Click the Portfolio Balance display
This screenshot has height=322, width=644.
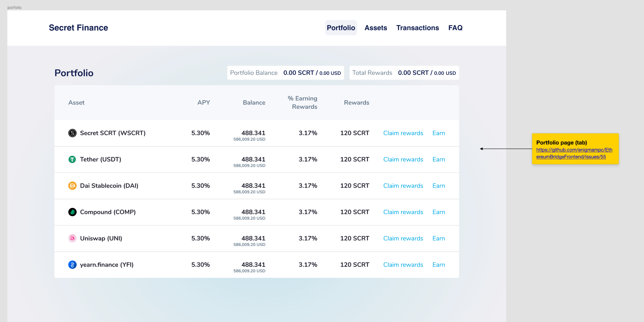coord(285,73)
